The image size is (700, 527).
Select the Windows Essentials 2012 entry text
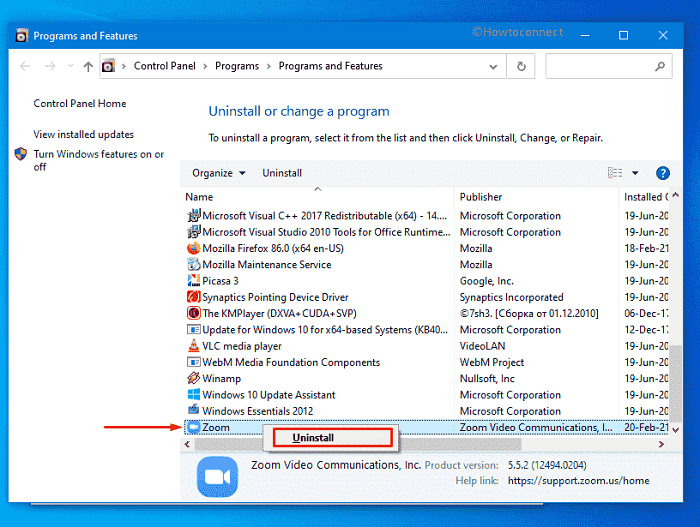point(258,411)
